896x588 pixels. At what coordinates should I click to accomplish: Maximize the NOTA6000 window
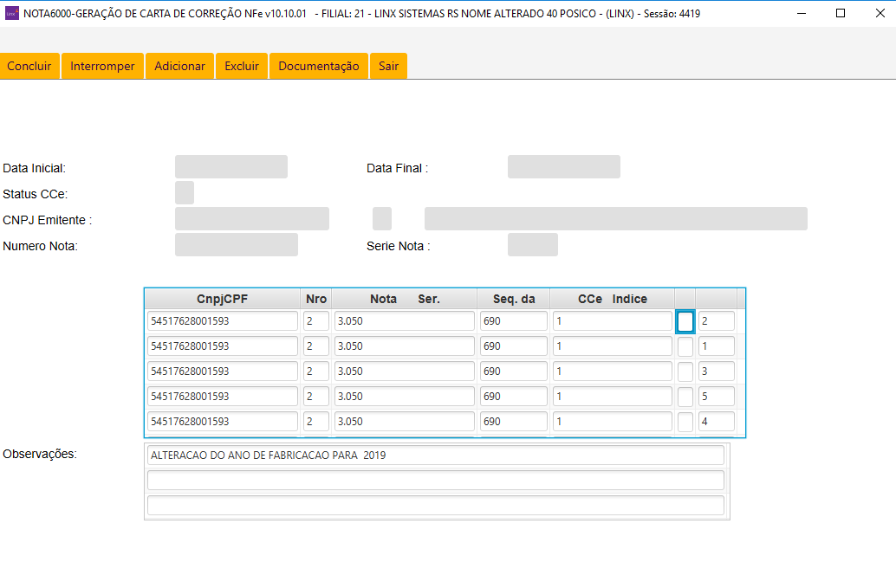(x=841, y=13)
